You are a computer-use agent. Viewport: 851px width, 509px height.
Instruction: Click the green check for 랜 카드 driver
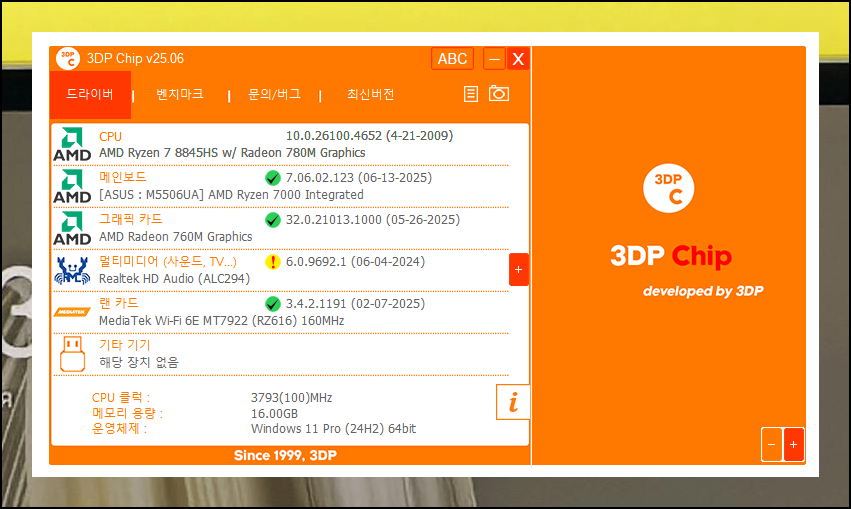pos(273,304)
